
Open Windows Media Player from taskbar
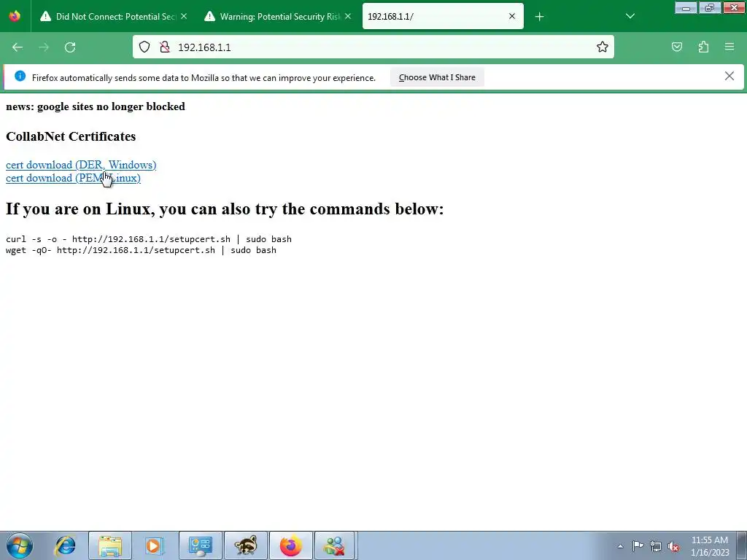tap(155, 545)
